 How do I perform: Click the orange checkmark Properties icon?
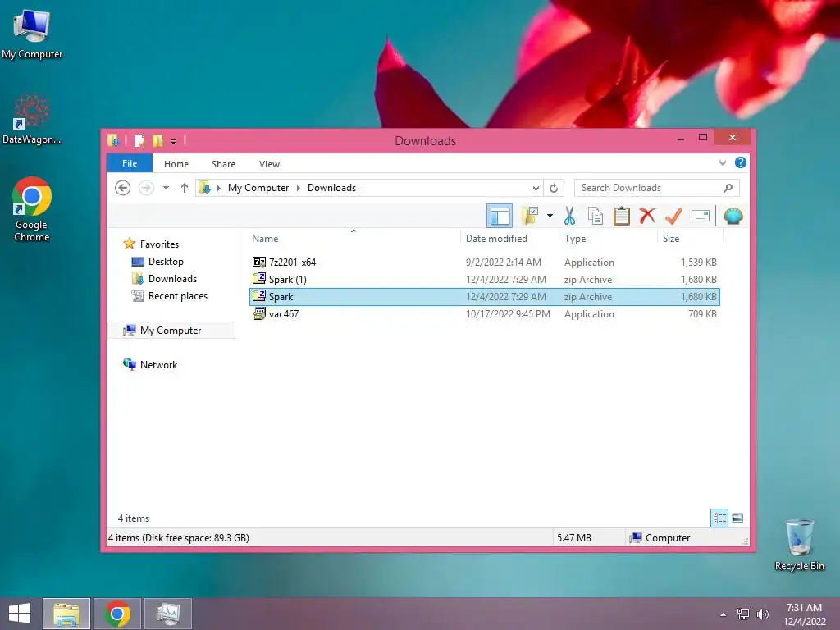[673, 216]
